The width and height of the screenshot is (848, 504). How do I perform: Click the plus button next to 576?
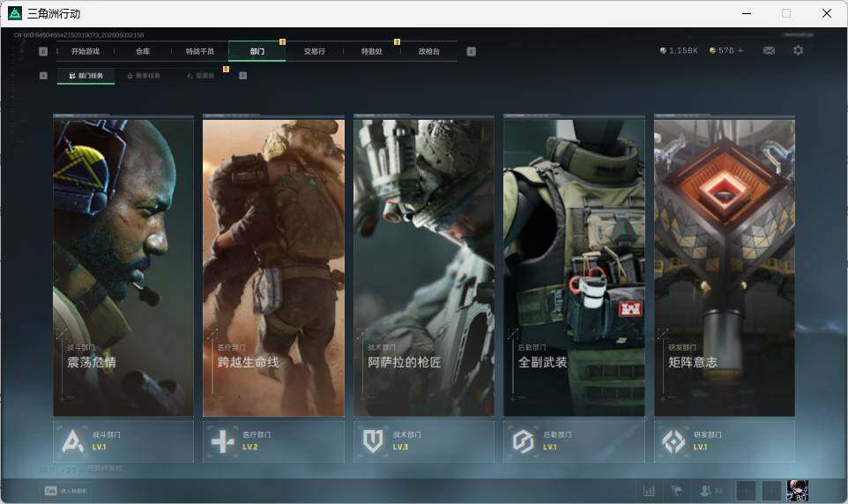pos(741,50)
